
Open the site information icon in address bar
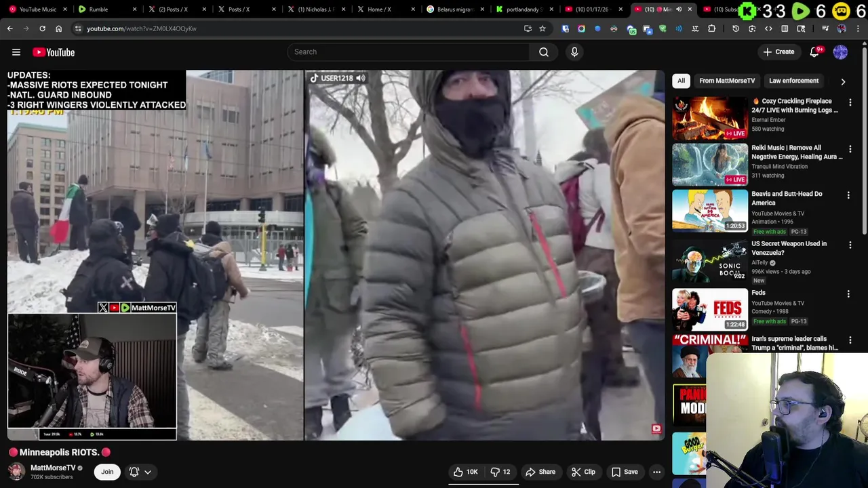point(78,28)
